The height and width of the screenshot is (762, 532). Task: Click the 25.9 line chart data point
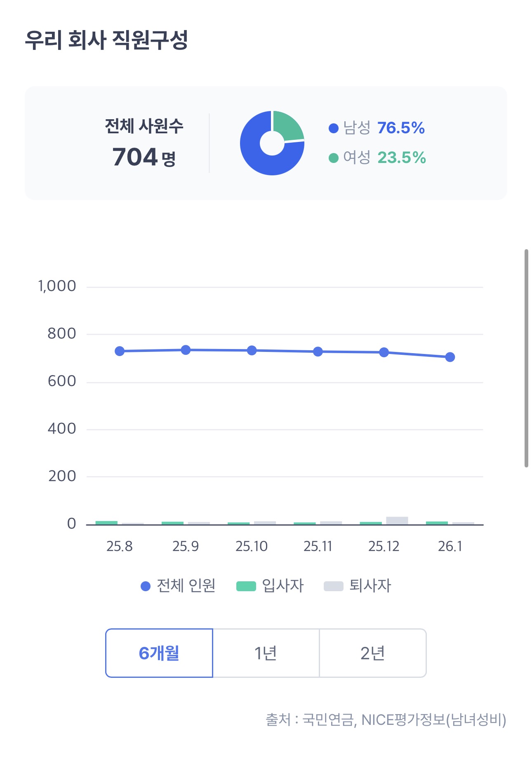186,350
